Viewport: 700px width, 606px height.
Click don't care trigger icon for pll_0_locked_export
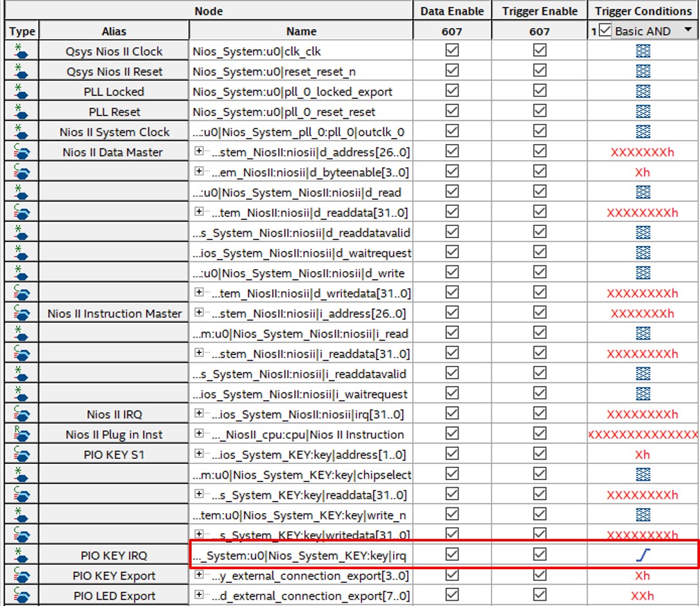643,91
